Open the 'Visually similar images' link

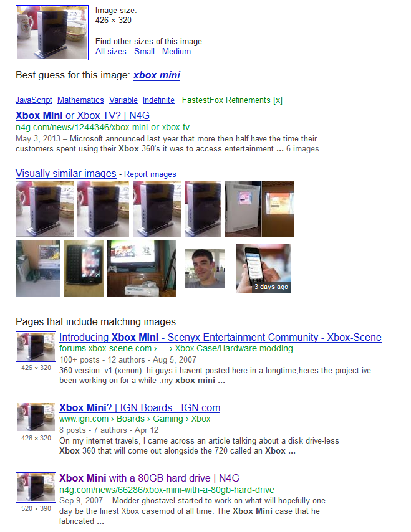point(66,173)
